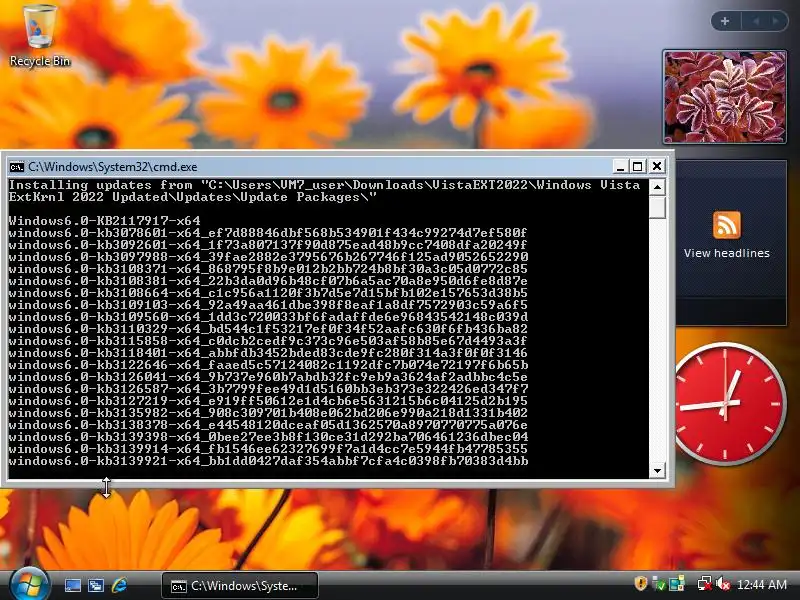Viewport: 800px width, 600px height.
Task: Click the kb3126587 update line
Action: click(268, 389)
